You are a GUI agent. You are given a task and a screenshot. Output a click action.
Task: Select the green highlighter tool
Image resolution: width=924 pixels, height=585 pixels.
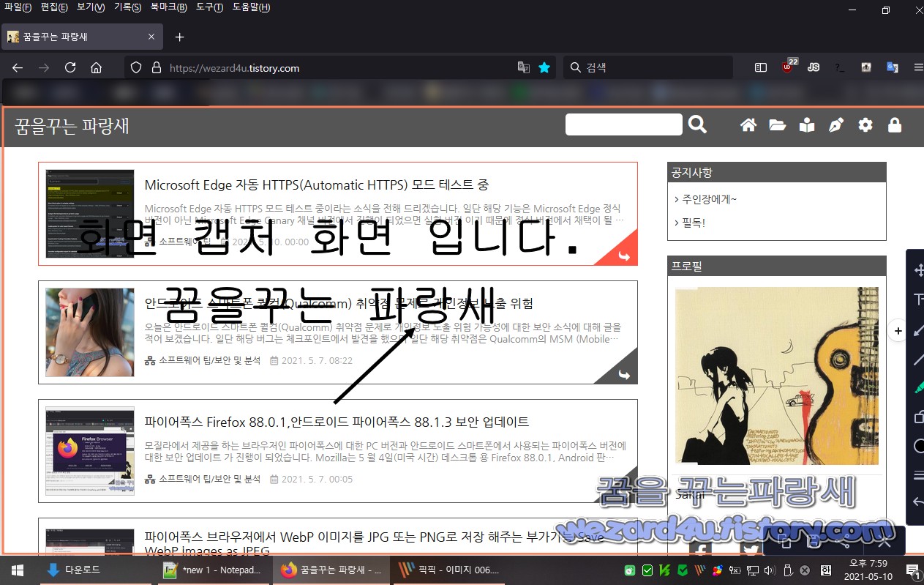(x=919, y=388)
